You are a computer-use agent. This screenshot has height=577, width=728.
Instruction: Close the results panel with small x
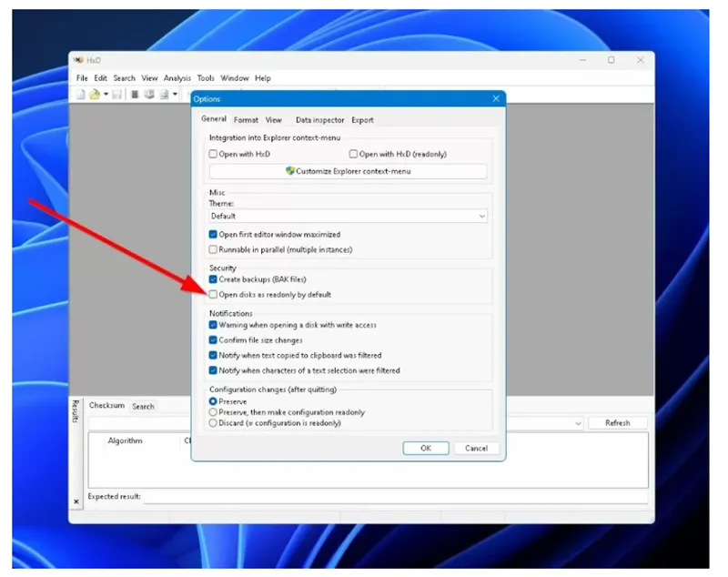point(76,501)
